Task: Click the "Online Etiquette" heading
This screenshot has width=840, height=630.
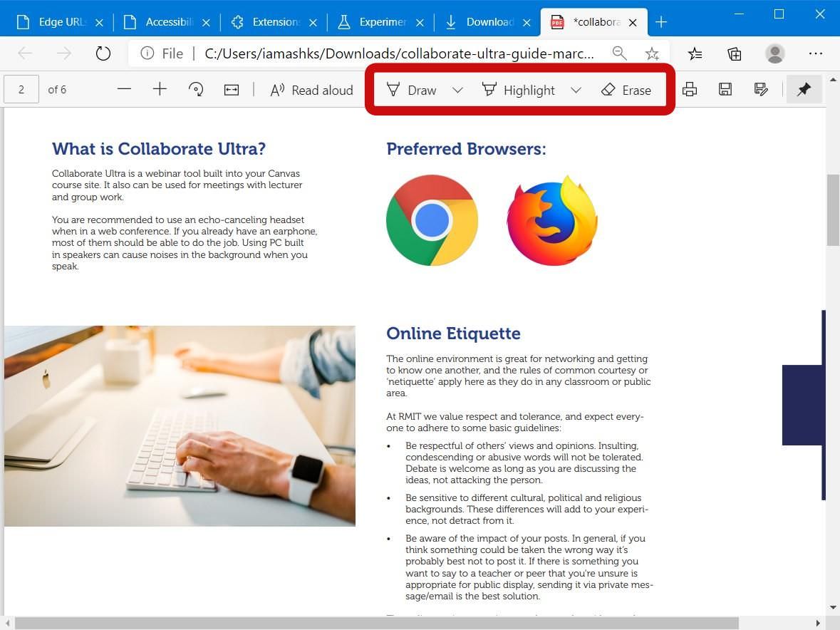Action: [x=453, y=334]
